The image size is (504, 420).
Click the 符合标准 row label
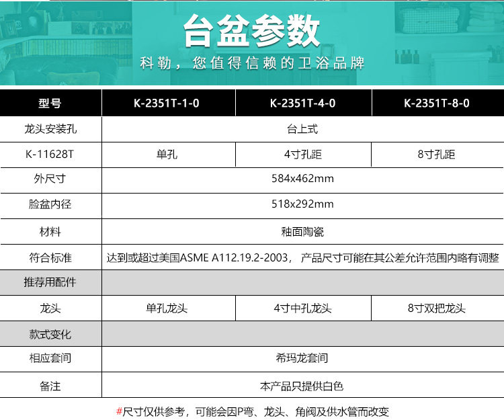50,258
